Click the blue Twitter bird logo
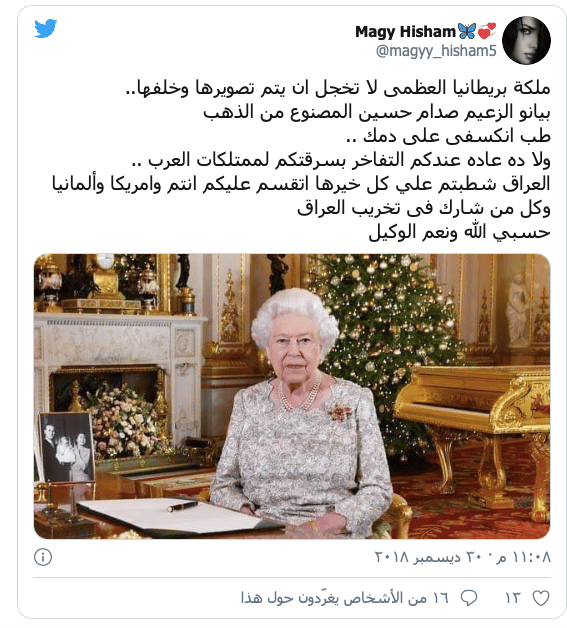The image size is (567, 628). tap(45, 28)
